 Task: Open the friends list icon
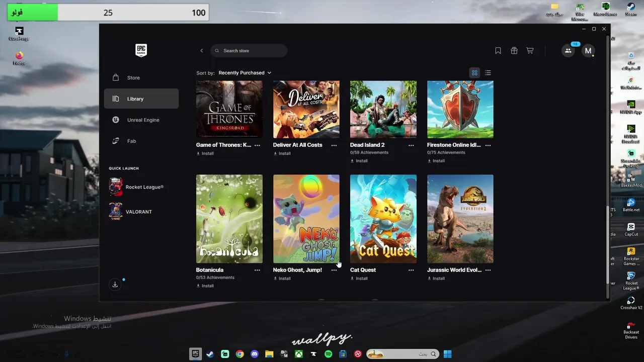coord(568,51)
